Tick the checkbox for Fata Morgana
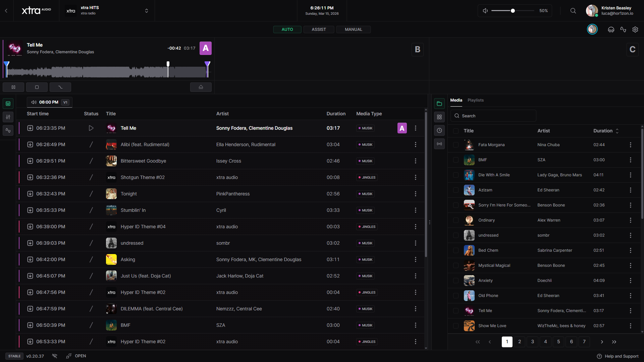644x362 pixels. pos(455,145)
